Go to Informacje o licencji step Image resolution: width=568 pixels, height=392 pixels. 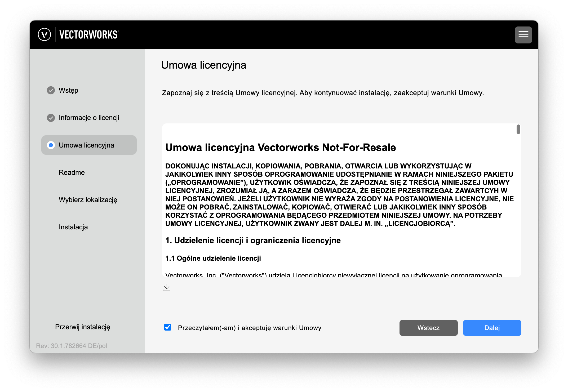pyautogui.click(x=89, y=118)
